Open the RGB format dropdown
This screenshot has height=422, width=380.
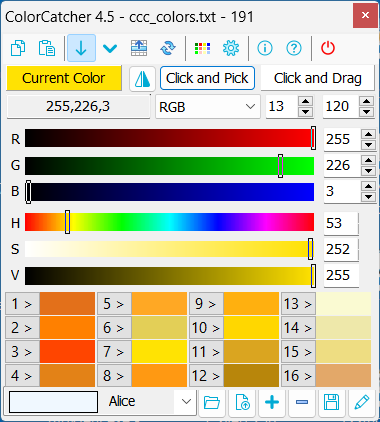(x=208, y=107)
